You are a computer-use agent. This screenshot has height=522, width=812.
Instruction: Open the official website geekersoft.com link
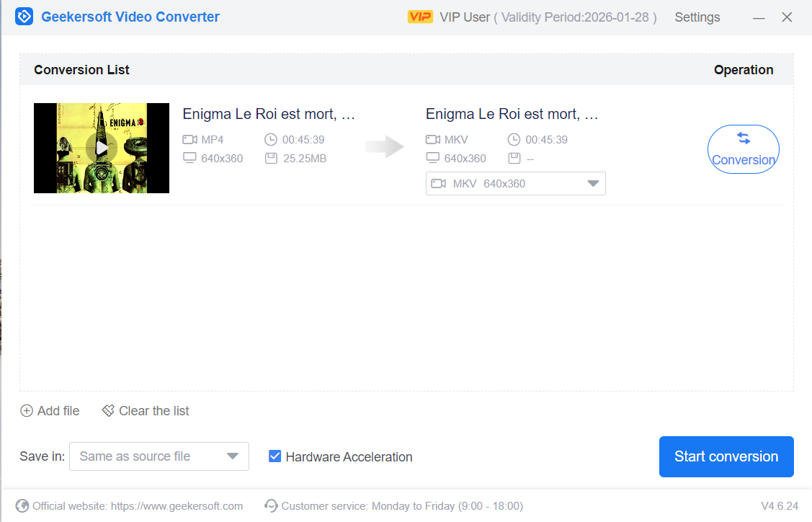pyautogui.click(x=177, y=506)
